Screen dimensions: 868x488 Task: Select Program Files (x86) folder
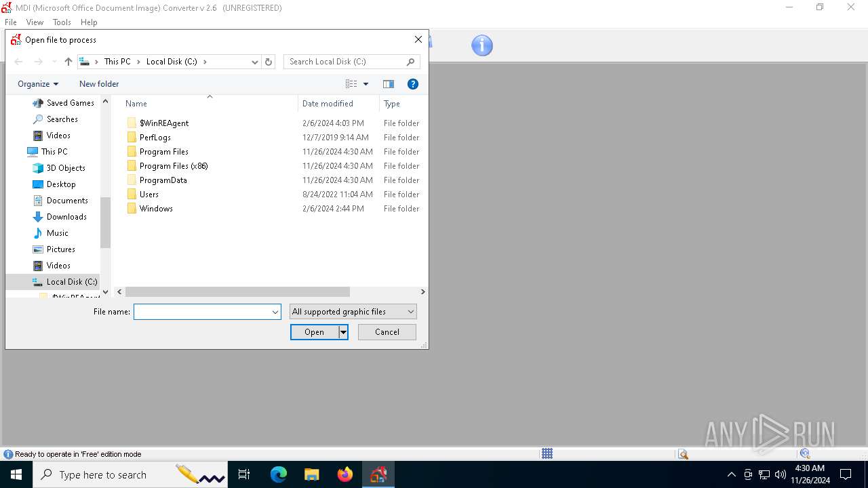[174, 166]
